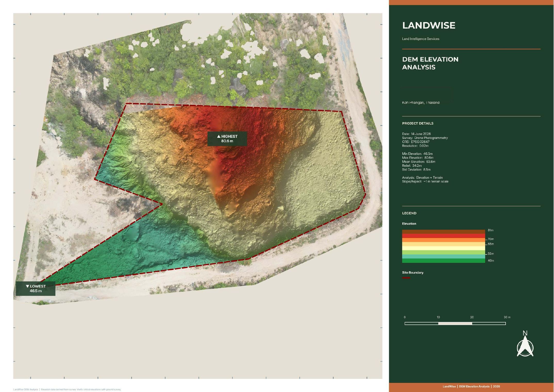Click the LEGEND section header
Viewport: 554px width, 392px height.
point(409,213)
